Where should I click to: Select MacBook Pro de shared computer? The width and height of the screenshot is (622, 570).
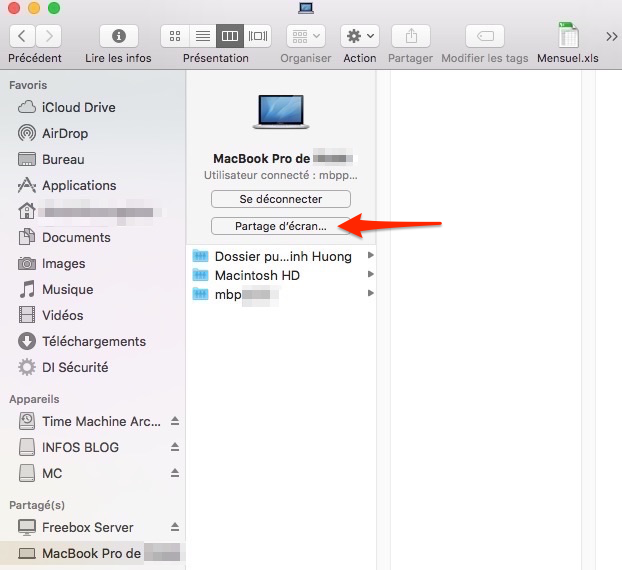click(91, 553)
